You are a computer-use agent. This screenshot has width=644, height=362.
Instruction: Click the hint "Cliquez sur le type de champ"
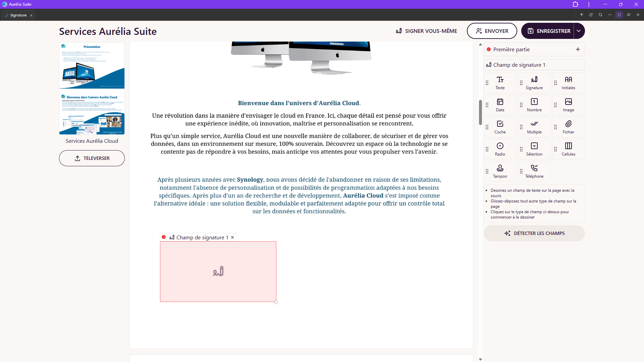(x=530, y=214)
